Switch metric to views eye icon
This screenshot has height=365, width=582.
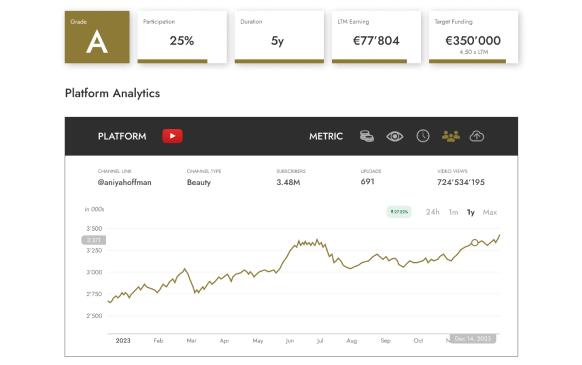click(x=395, y=137)
